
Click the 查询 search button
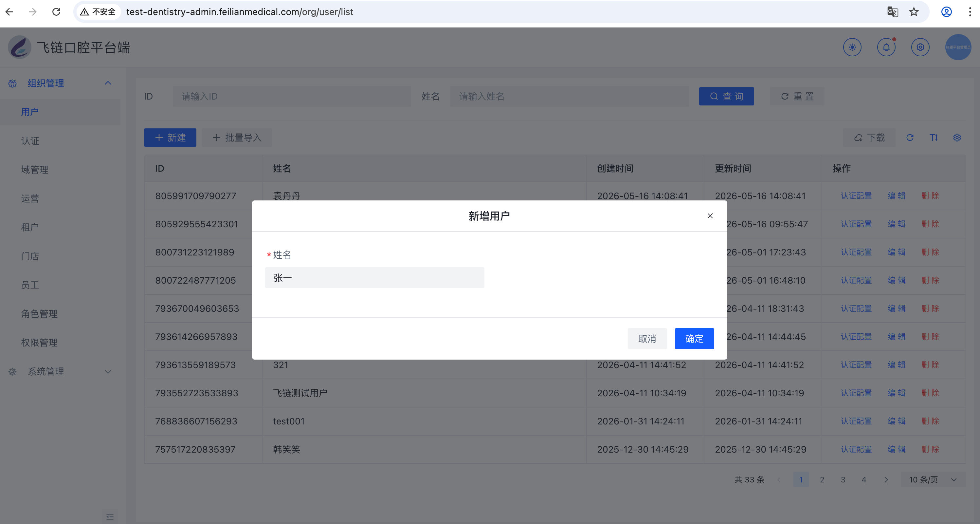726,96
